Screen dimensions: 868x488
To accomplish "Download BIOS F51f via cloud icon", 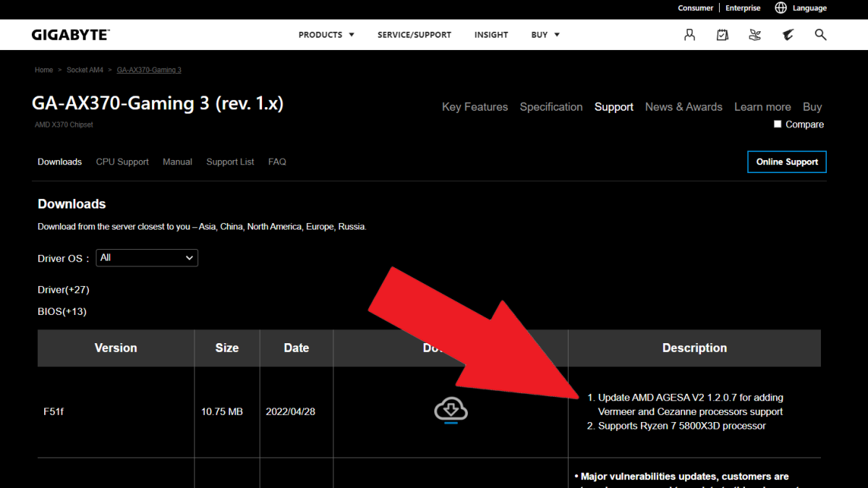I will tap(451, 411).
